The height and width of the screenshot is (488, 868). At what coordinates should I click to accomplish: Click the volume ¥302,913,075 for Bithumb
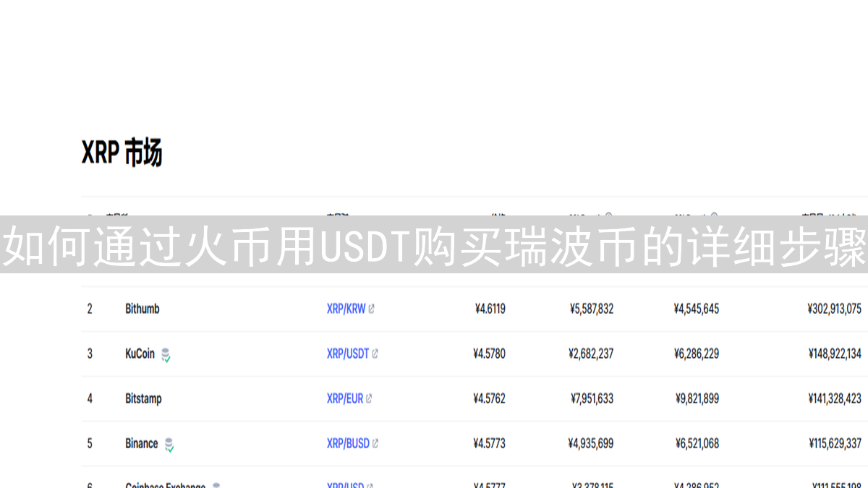pos(834,309)
